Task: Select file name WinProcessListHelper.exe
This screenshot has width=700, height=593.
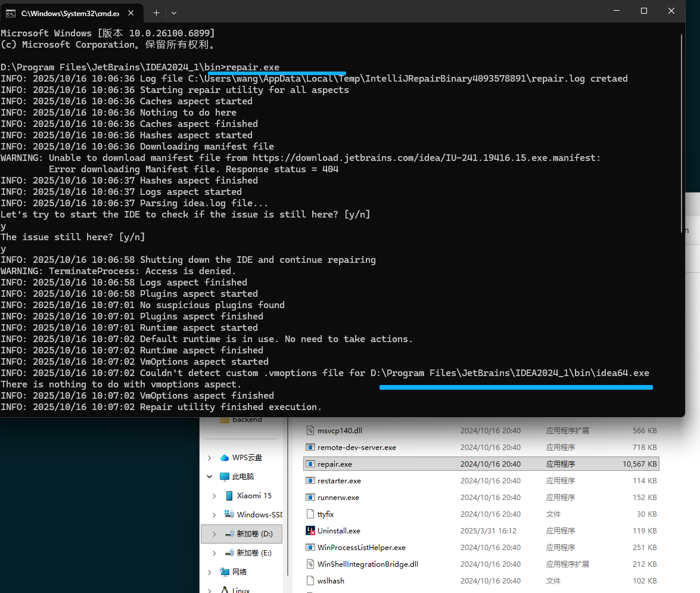Action: 362,547
